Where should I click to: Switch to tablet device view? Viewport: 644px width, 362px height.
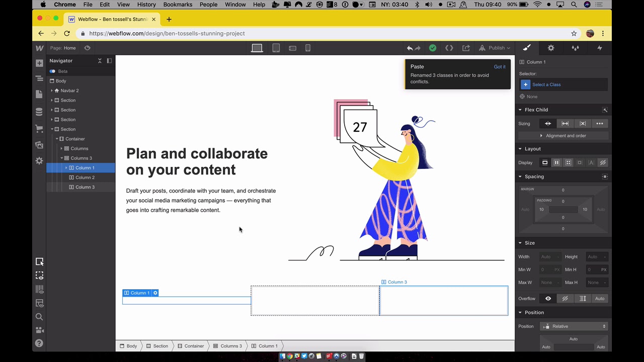click(x=276, y=48)
